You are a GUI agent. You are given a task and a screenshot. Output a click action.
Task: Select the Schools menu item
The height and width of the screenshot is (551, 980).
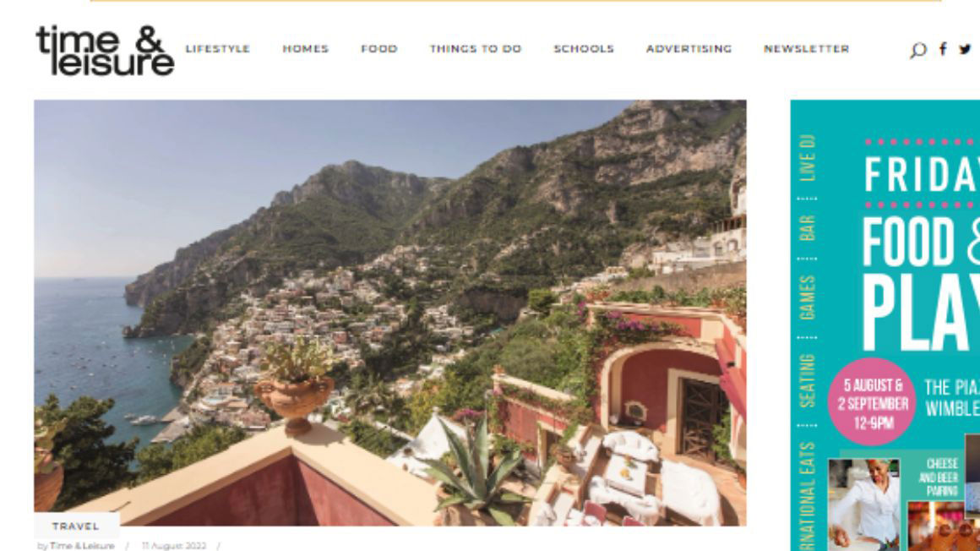click(x=584, y=49)
